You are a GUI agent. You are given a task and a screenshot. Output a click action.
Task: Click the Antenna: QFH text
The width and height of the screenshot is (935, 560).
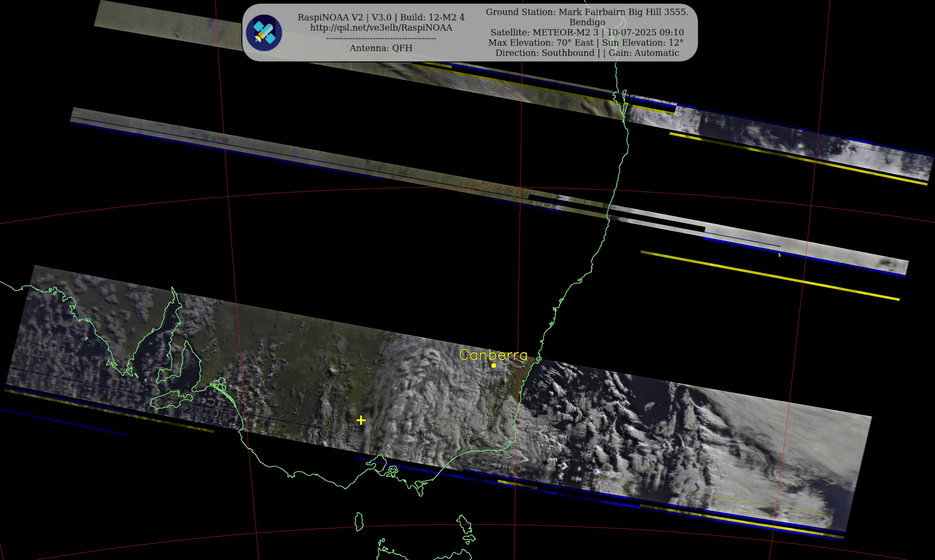(x=381, y=48)
